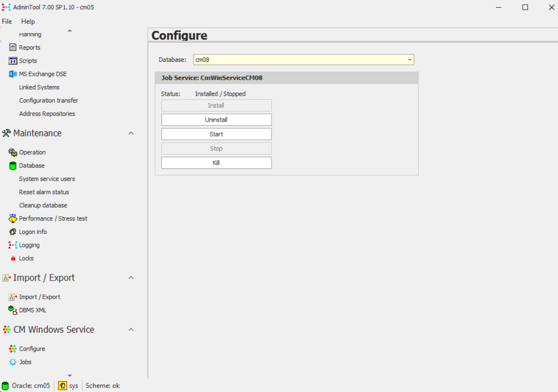Click the CM Windows Service section title
Screen dimensions: 558x392
[x=54, y=330]
